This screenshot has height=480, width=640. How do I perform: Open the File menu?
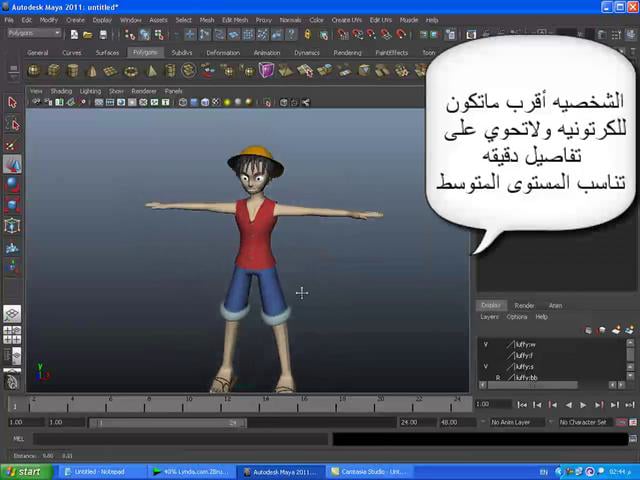tap(9, 20)
